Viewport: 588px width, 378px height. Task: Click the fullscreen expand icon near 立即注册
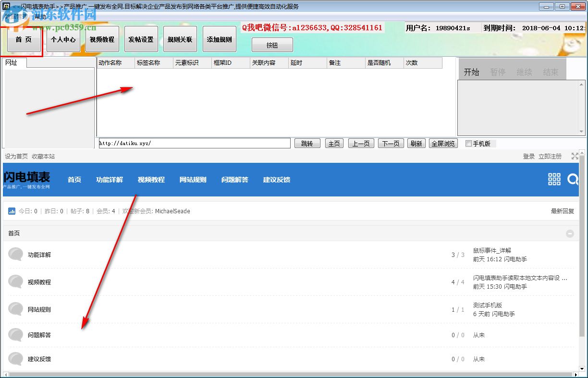(x=575, y=156)
